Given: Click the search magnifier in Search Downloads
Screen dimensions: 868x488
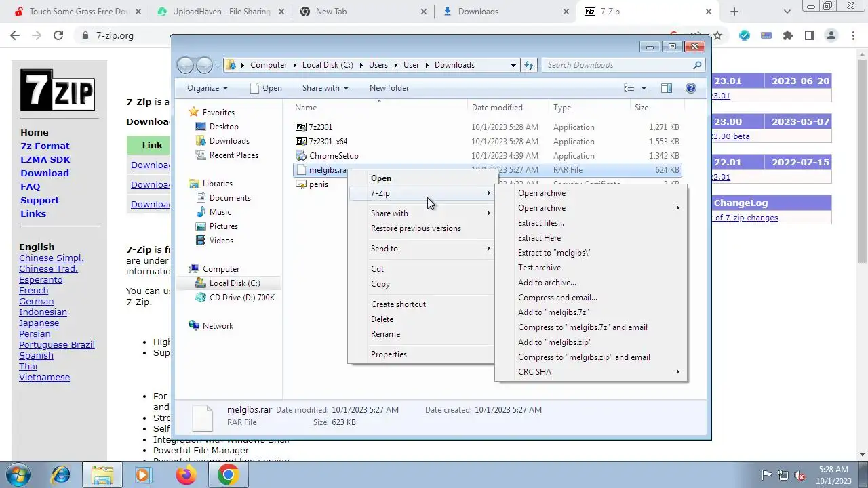Looking at the screenshot, I should [x=697, y=65].
